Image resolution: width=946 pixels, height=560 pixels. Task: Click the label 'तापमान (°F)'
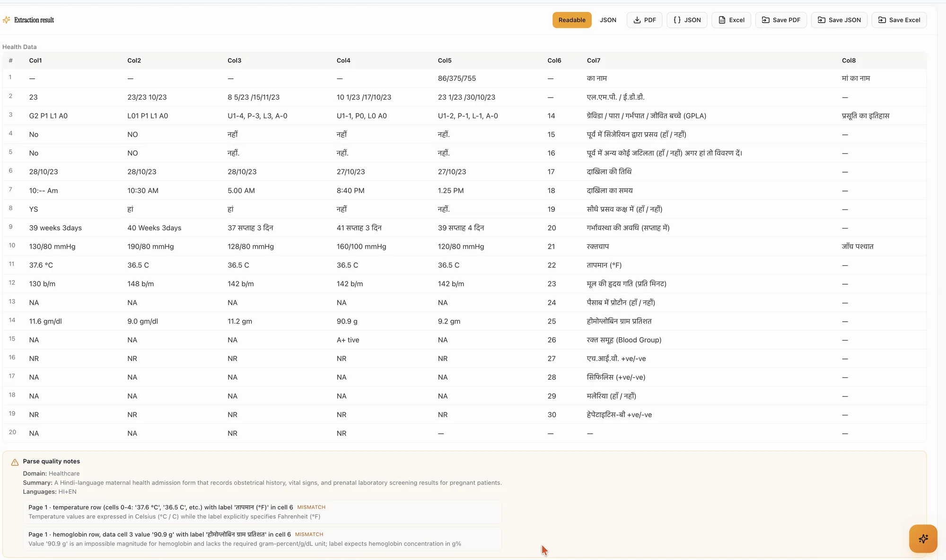(604, 265)
